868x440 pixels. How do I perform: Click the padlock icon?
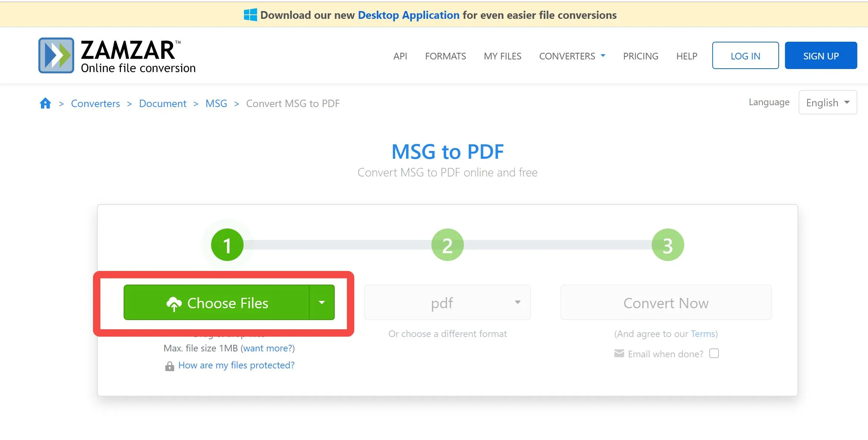click(x=169, y=366)
